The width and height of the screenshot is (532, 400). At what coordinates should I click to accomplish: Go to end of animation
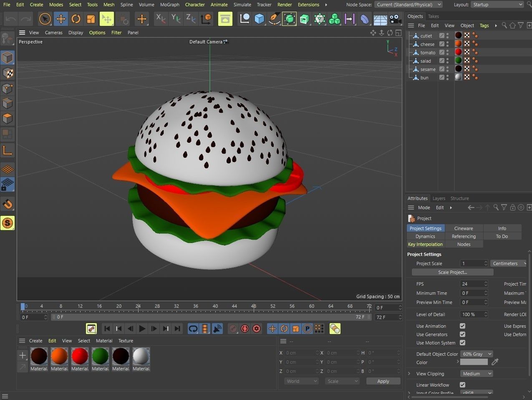(x=178, y=329)
